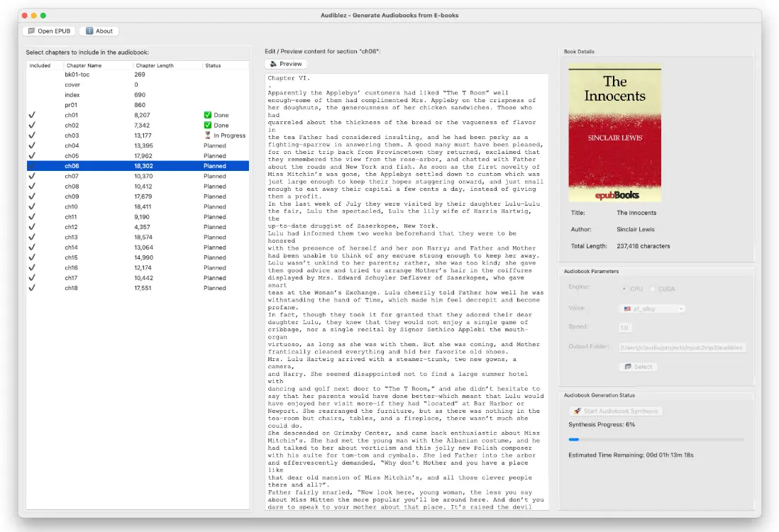Select the ch13 chapter name

click(x=71, y=238)
